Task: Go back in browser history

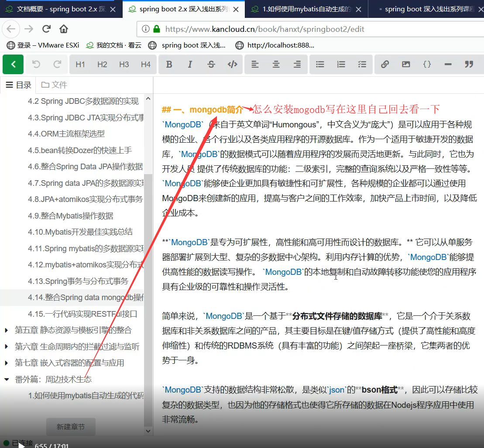Action: click(x=11, y=29)
